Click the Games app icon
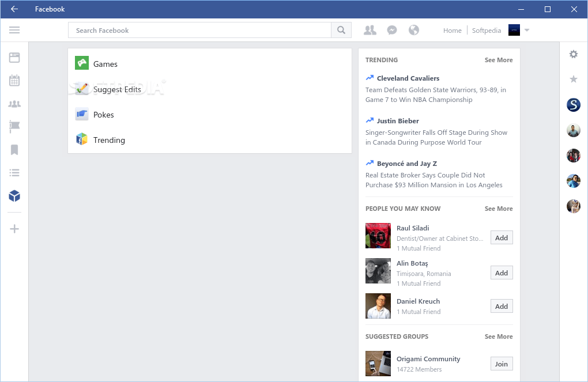 point(82,63)
